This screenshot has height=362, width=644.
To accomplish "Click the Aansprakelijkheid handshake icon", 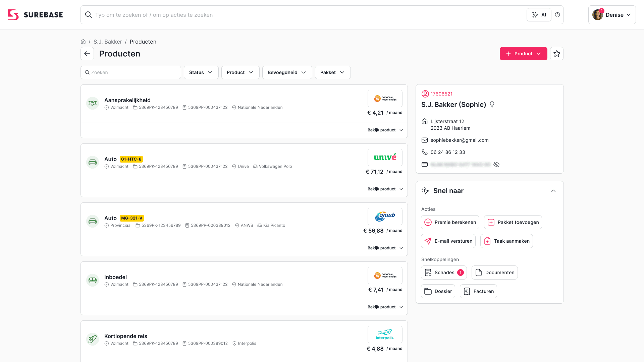I will pos(93,103).
